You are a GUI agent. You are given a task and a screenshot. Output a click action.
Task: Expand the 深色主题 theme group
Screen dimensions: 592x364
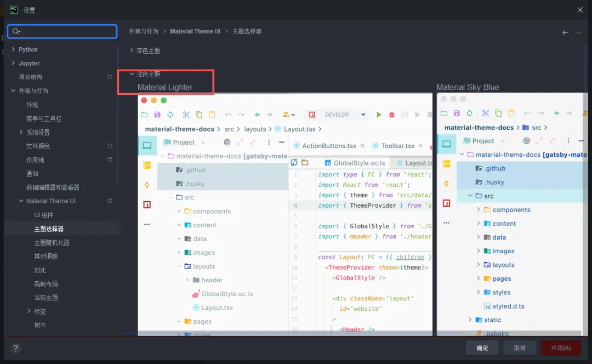tap(132, 50)
